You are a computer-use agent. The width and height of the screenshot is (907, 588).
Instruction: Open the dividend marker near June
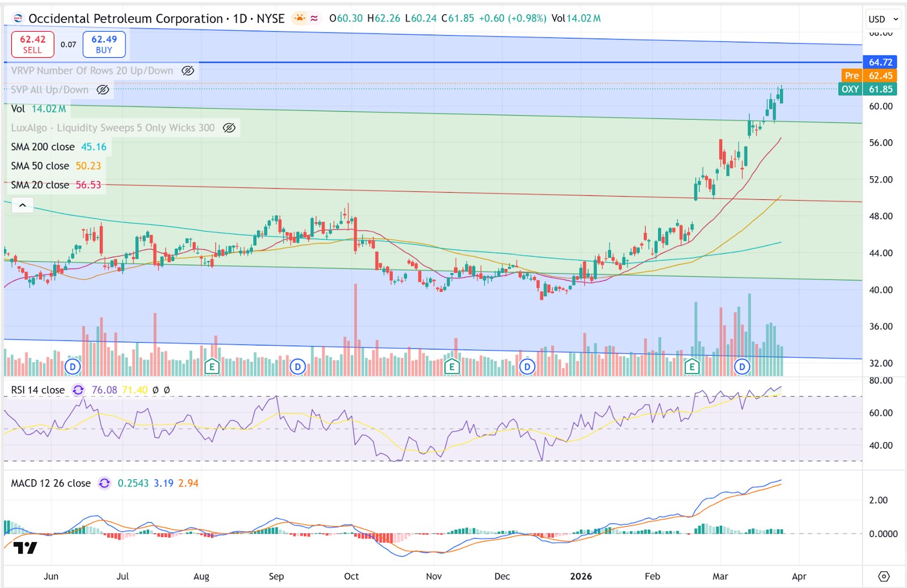point(72,367)
